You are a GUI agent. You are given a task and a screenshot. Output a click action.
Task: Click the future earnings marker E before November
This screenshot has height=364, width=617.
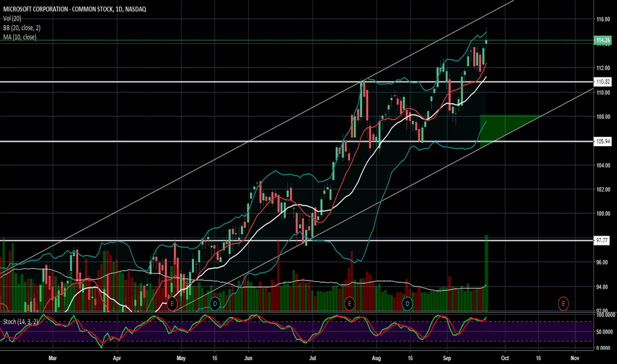[x=563, y=303]
